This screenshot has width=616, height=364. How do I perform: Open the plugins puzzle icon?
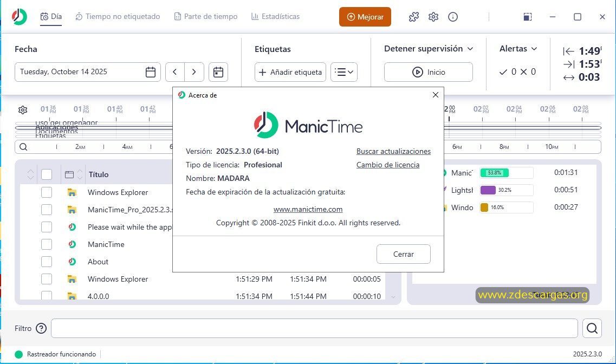414,17
